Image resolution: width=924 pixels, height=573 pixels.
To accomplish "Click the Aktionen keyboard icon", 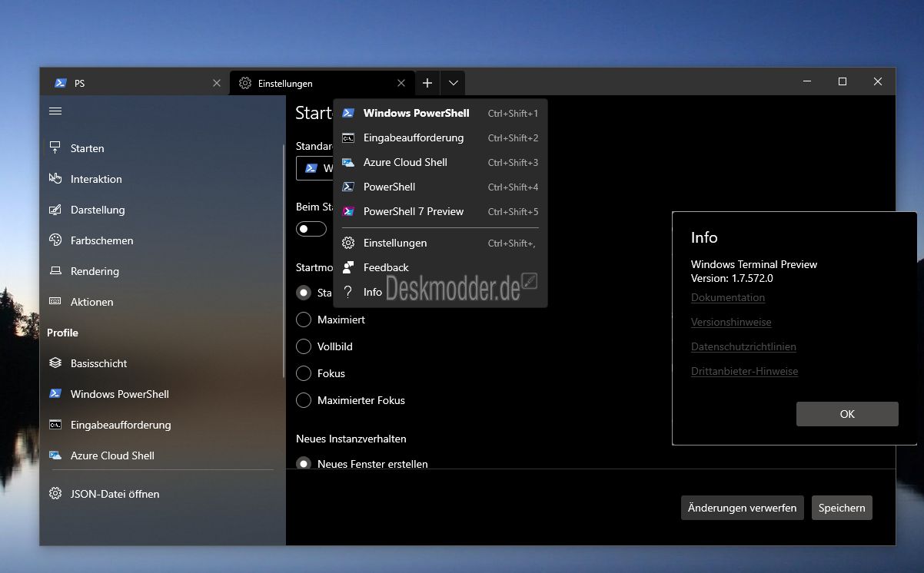I will [55, 301].
